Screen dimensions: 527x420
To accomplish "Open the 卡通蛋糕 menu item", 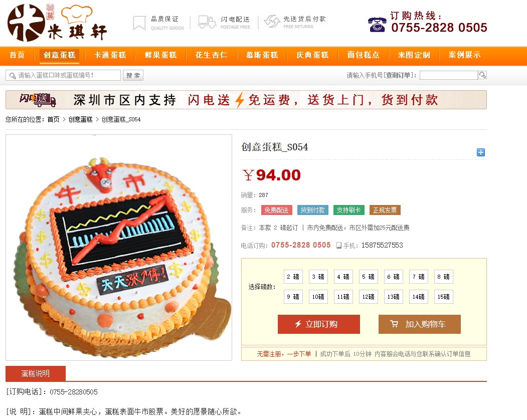I will 110,55.
